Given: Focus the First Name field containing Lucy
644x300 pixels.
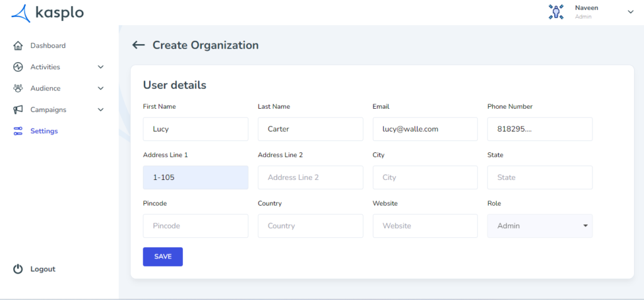Looking at the screenshot, I should click(x=196, y=129).
